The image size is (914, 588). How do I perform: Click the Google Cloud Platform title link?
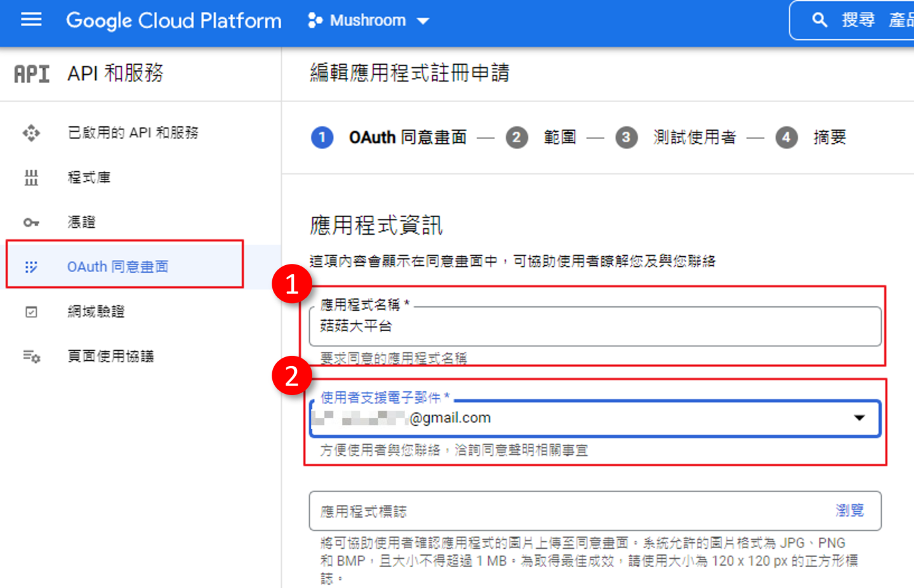[x=173, y=21]
